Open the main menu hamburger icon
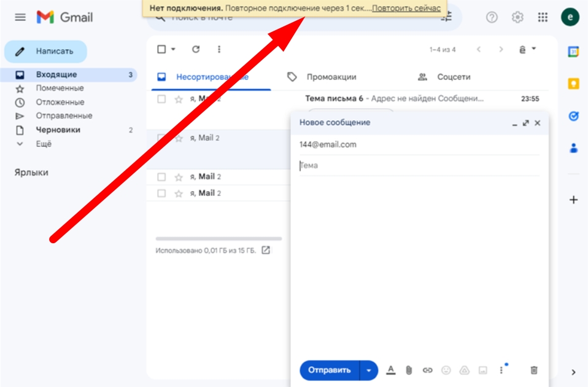588x387 pixels. [x=20, y=17]
